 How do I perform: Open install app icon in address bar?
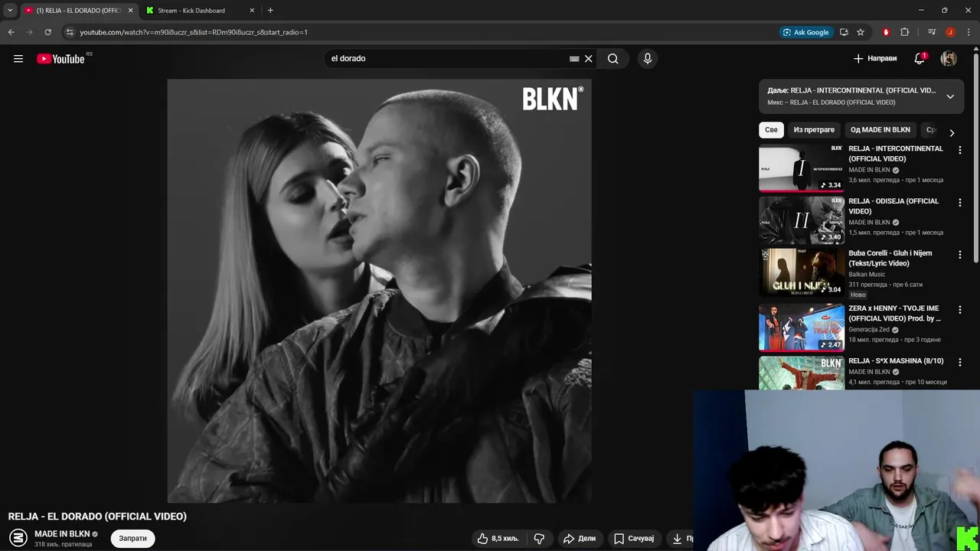pyautogui.click(x=844, y=32)
